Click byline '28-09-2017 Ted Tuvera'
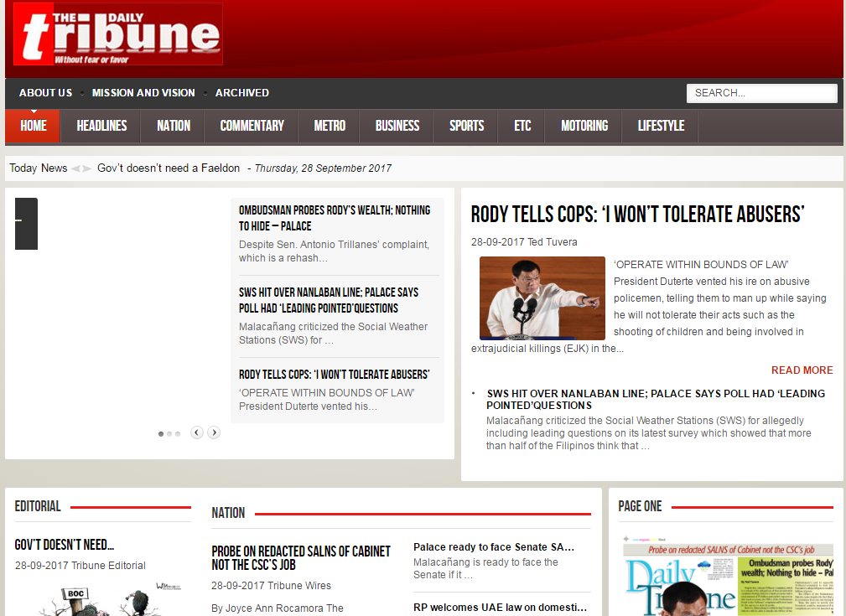The image size is (846, 616). 524,242
